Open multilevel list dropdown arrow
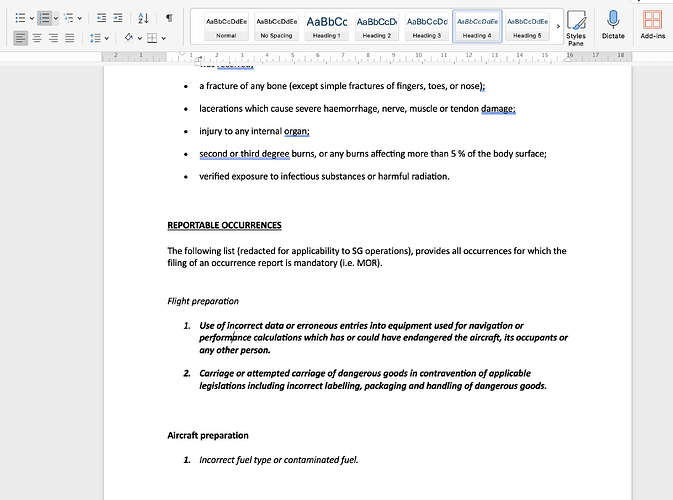Screen dimensions: 673x500 tap(79, 18)
